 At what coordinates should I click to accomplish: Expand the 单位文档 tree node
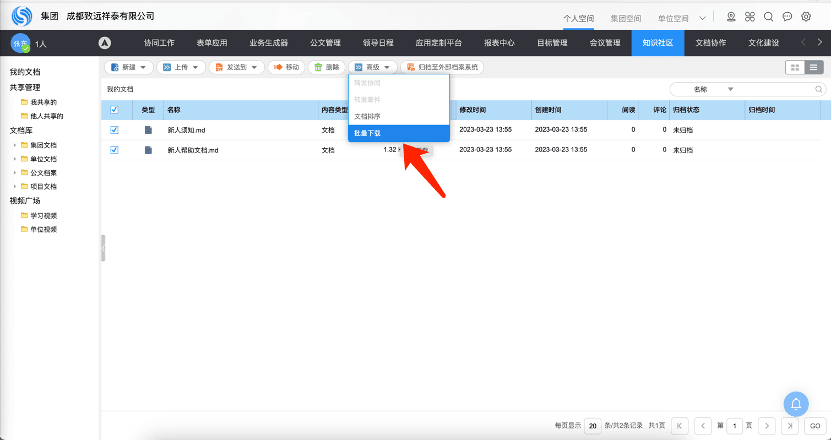click(x=14, y=159)
